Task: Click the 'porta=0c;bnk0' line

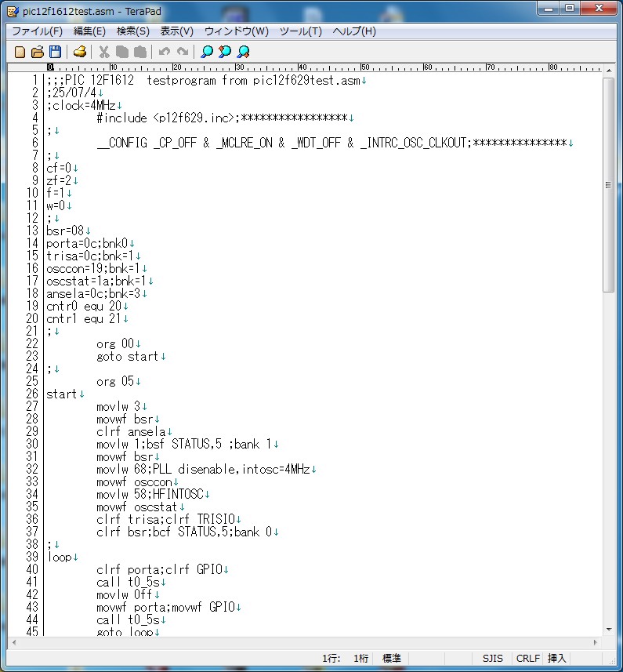Action: [87, 243]
